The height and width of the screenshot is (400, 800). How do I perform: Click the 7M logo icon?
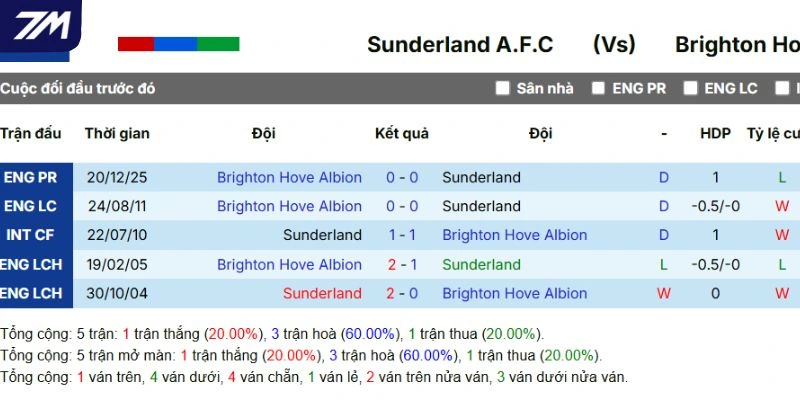(41, 27)
